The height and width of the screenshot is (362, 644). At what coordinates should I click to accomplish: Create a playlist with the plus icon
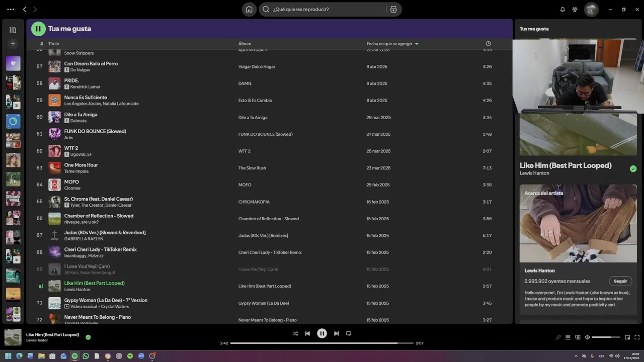coord(13,44)
